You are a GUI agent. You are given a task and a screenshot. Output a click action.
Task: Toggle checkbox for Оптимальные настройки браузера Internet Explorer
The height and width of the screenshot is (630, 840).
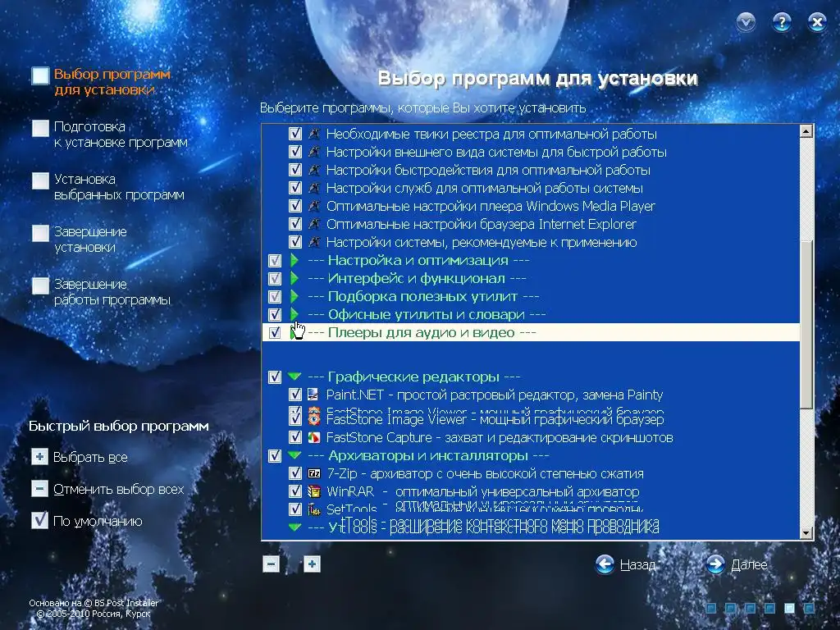pyautogui.click(x=295, y=224)
